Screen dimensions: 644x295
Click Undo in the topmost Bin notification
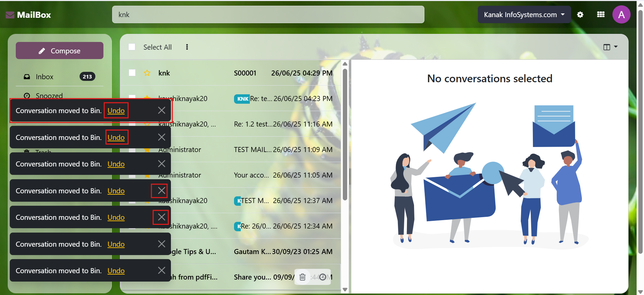tap(116, 110)
